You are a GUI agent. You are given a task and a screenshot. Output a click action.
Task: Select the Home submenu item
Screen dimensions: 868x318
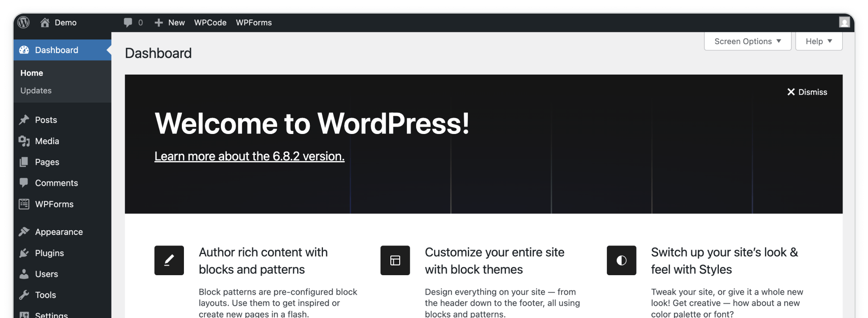[32, 73]
